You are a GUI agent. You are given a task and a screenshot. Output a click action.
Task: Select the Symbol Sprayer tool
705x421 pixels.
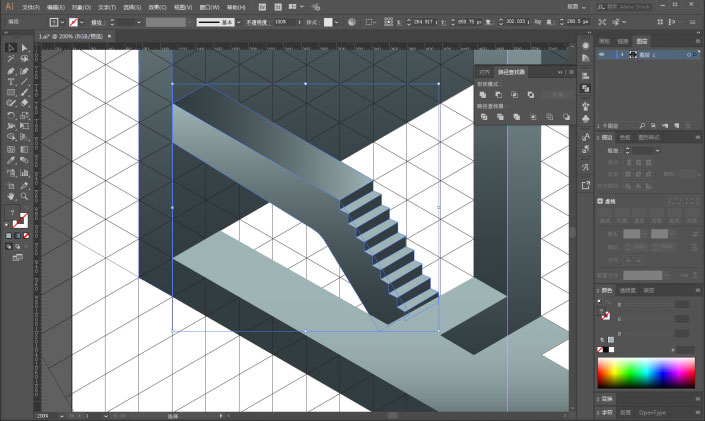(11, 173)
